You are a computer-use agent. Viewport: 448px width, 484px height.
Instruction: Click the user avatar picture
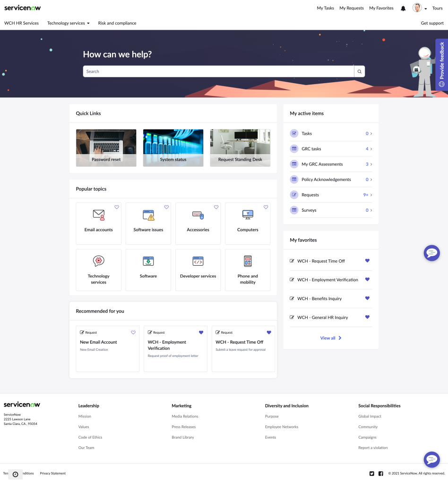417,8
